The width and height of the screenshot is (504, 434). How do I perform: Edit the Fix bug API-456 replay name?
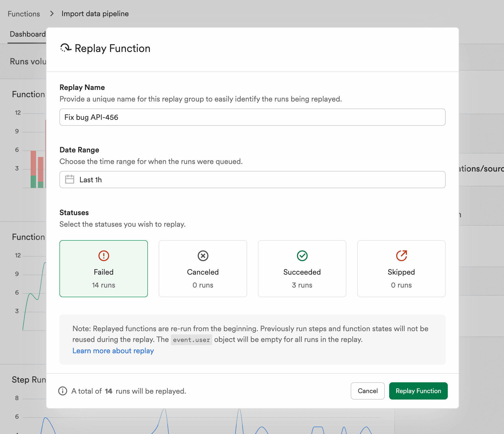[252, 117]
